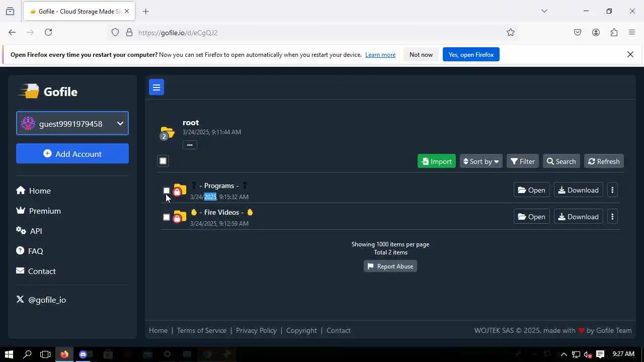The image size is (644, 362).
Task: Open footer Contact link
Action: (338, 330)
